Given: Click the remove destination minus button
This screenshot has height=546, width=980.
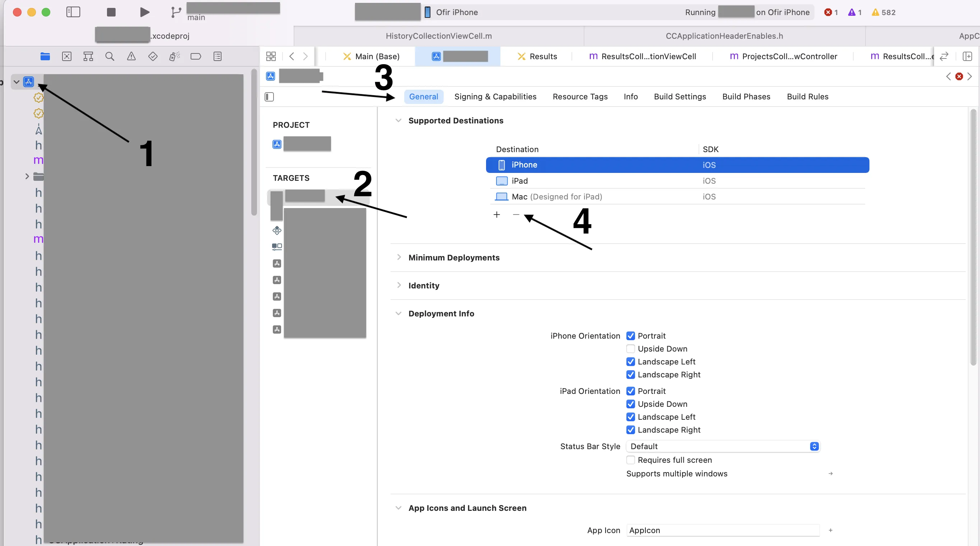Looking at the screenshot, I should (x=516, y=215).
